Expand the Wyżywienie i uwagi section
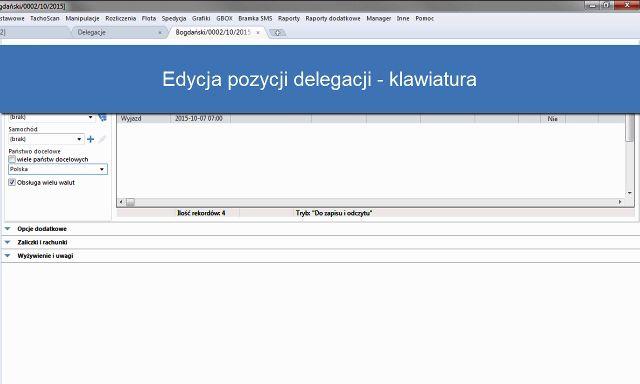The image size is (640, 384). [8, 256]
